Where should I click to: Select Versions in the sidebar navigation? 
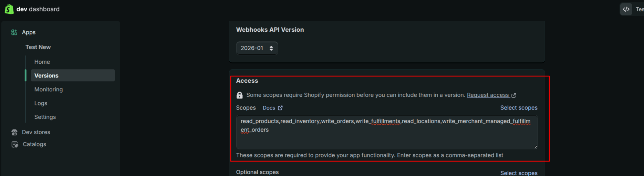click(46, 76)
